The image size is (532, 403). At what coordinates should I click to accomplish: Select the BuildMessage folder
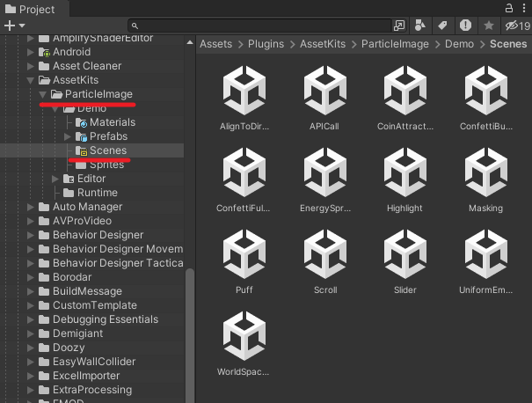pyautogui.click(x=80, y=291)
